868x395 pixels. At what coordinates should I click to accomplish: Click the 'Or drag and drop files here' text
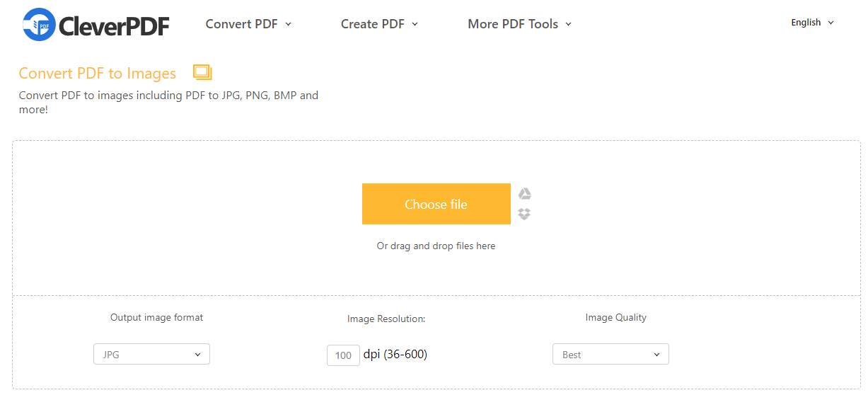point(436,246)
